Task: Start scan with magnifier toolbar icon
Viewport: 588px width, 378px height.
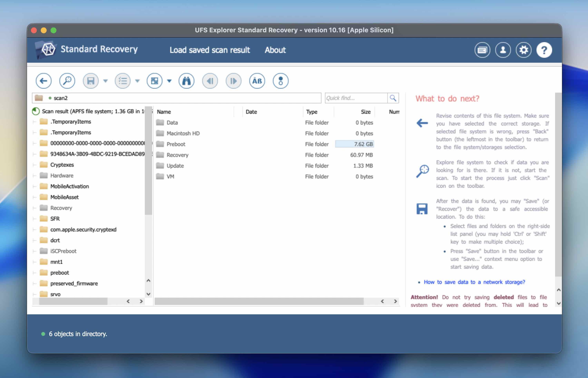Action: (x=67, y=81)
